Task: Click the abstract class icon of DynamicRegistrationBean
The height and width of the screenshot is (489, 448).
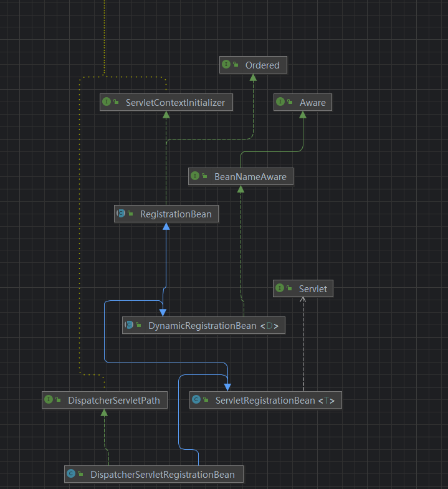Action: point(129,325)
